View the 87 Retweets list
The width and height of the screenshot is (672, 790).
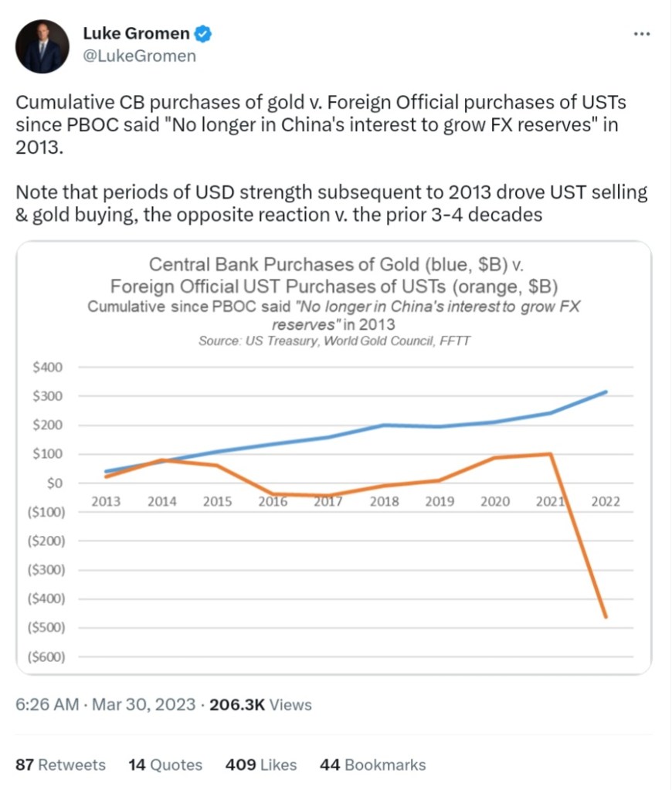(x=60, y=765)
